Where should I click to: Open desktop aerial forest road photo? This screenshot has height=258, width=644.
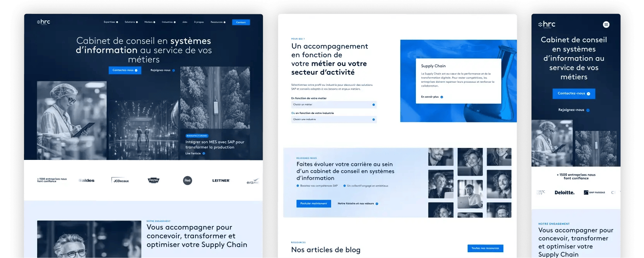(215, 98)
